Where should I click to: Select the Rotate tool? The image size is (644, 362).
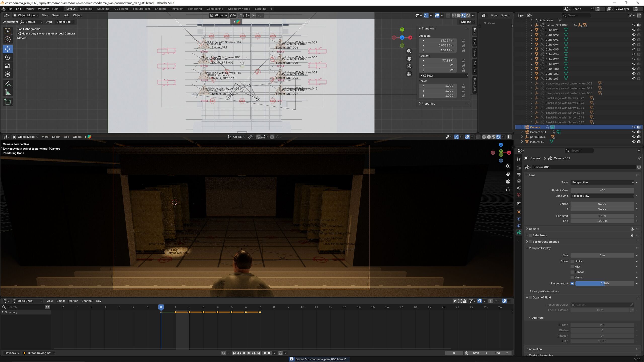(x=8, y=57)
